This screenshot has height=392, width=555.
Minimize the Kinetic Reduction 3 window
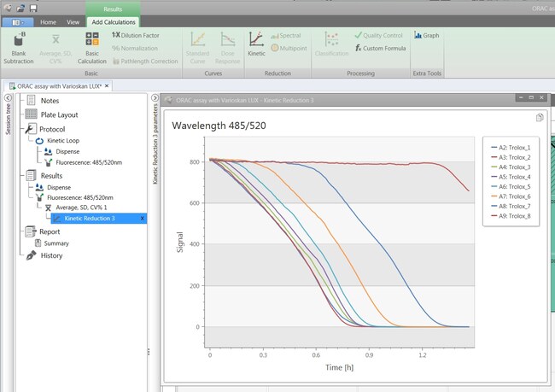[x=521, y=97]
